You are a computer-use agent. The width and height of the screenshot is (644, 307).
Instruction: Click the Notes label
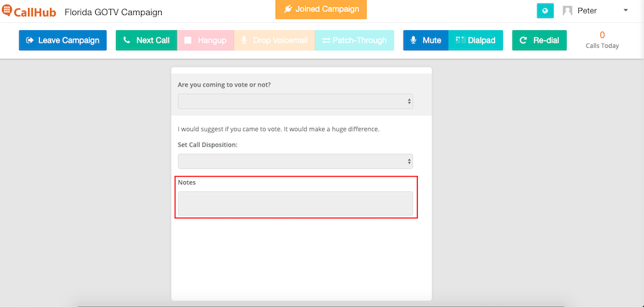[x=187, y=182]
